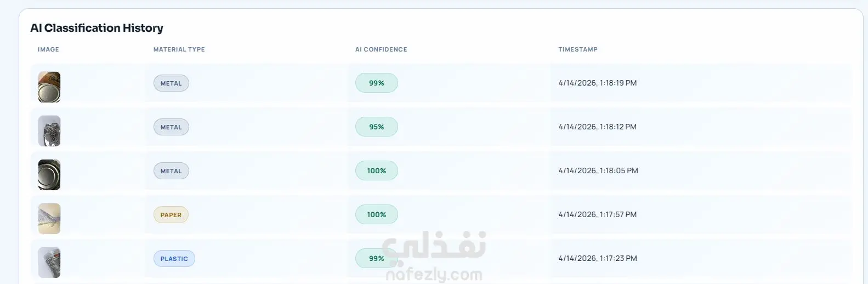Click the IMAGE column header

click(x=48, y=49)
